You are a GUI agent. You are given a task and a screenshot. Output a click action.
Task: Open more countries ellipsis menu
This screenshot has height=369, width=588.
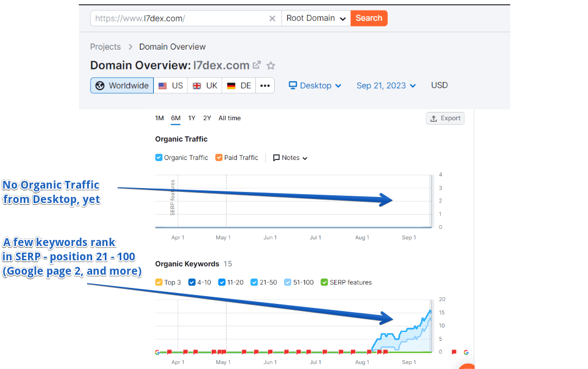265,85
